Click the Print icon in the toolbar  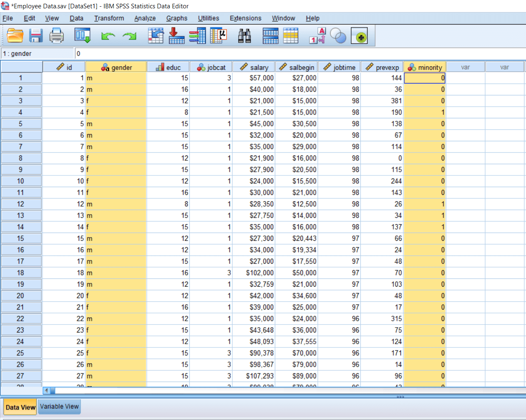click(x=57, y=36)
